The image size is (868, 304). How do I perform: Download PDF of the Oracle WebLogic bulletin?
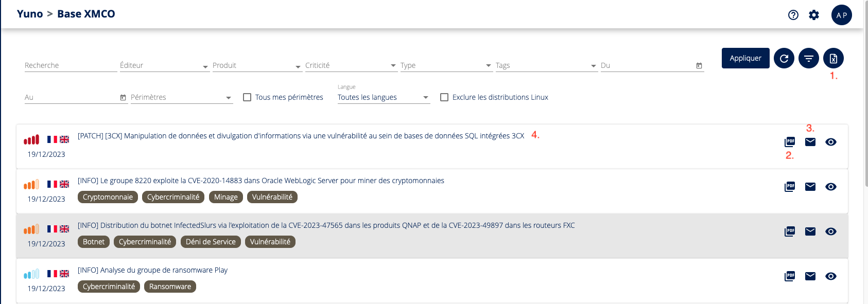coord(790,187)
